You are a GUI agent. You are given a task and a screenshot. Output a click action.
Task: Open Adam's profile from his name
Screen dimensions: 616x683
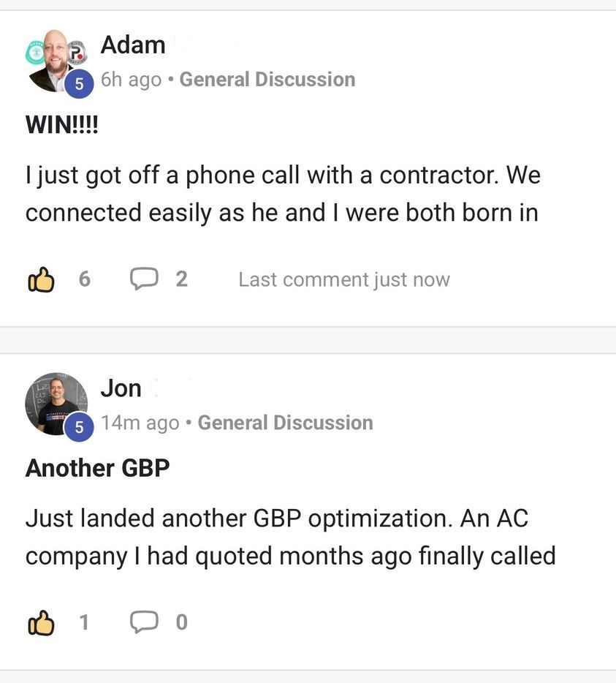click(x=133, y=45)
